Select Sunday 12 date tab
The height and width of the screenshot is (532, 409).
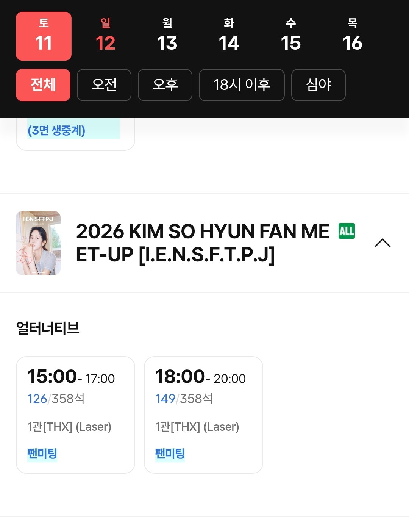[x=105, y=36]
